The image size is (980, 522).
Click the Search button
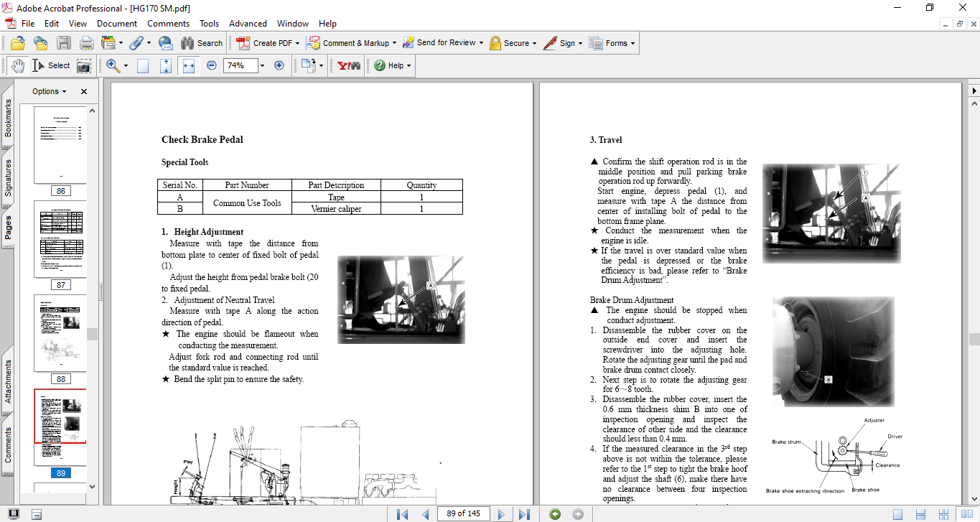pyautogui.click(x=202, y=43)
